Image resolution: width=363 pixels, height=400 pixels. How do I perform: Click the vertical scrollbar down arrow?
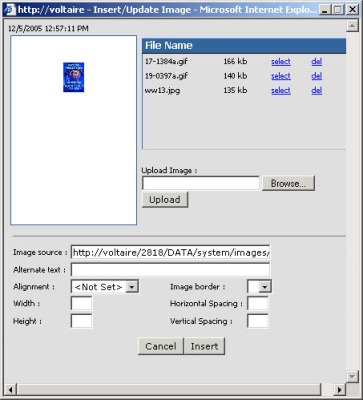[352, 376]
